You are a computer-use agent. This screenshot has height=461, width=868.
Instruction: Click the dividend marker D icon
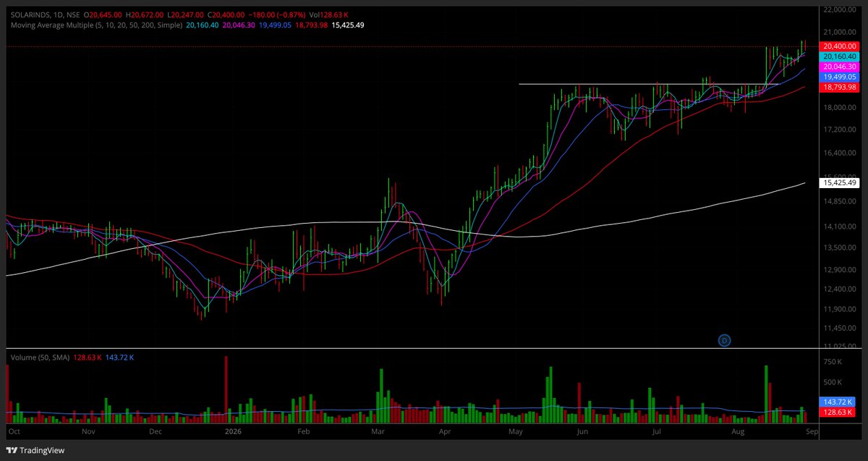723,339
